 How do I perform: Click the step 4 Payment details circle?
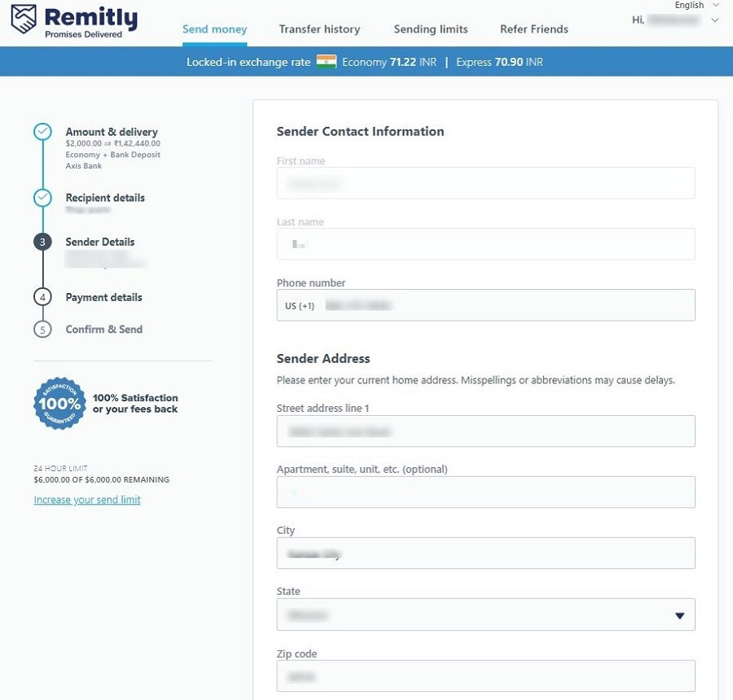point(42,297)
